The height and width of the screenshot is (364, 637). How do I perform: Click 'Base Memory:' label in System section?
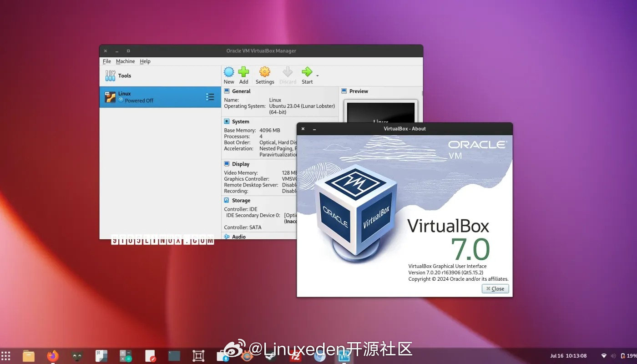(240, 130)
